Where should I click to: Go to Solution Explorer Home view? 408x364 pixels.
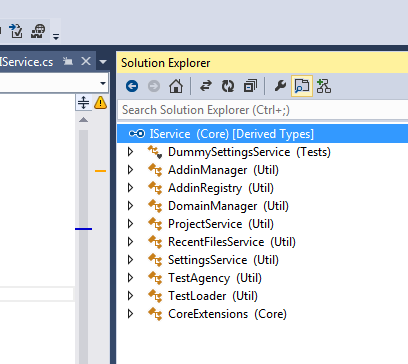coord(176,86)
